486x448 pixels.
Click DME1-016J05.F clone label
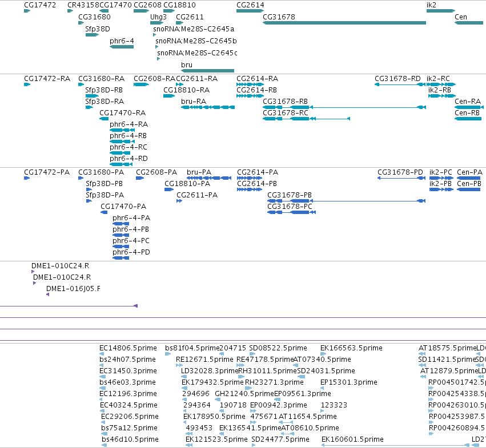(x=73, y=289)
